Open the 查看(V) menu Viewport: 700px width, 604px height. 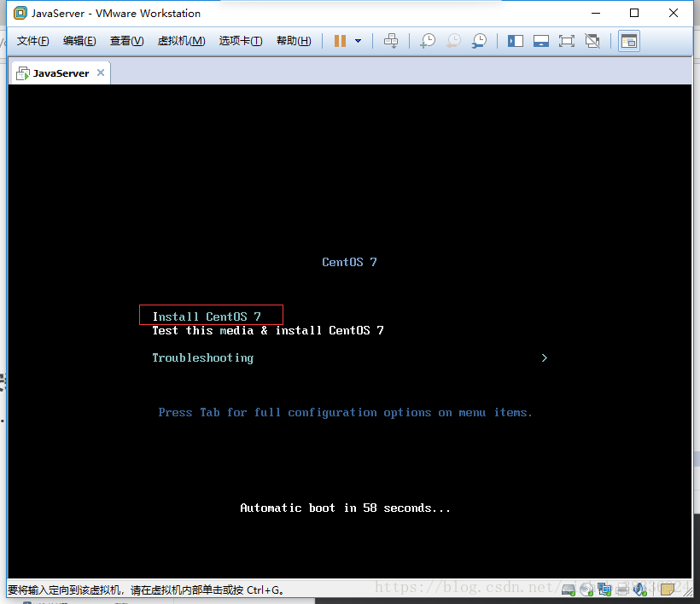[127, 41]
